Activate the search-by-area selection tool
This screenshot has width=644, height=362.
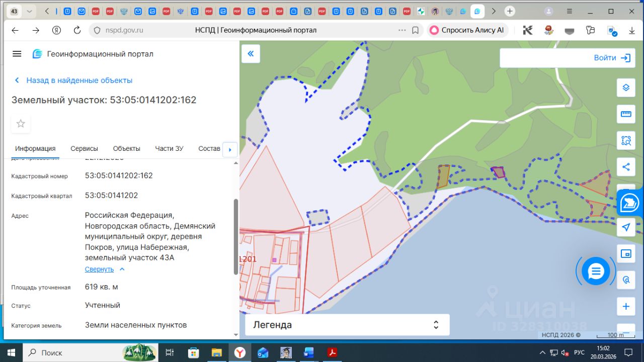(x=626, y=141)
